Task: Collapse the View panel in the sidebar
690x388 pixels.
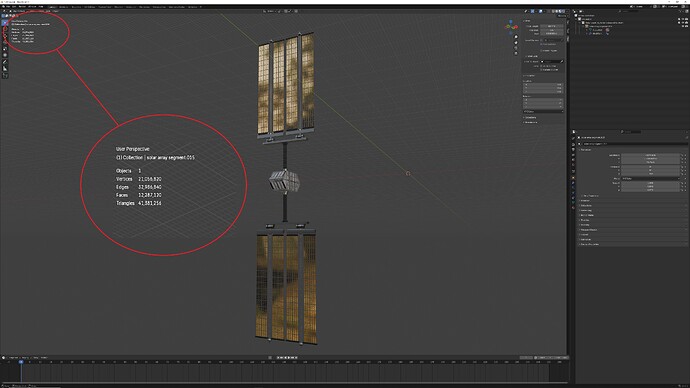Action: click(x=527, y=21)
